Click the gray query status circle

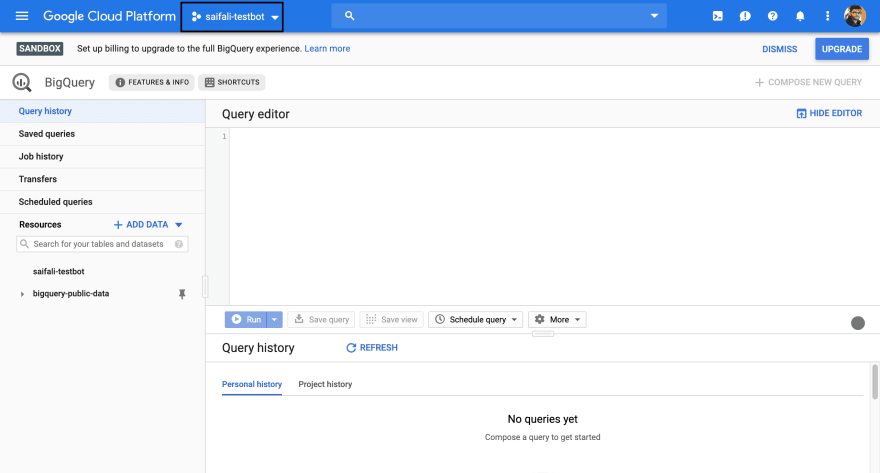pos(858,323)
